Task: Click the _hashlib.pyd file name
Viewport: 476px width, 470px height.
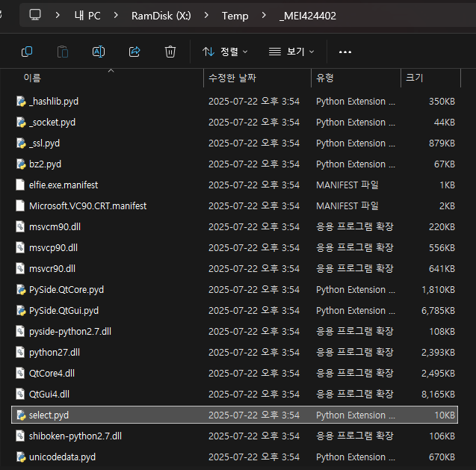Action: click(54, 102)
